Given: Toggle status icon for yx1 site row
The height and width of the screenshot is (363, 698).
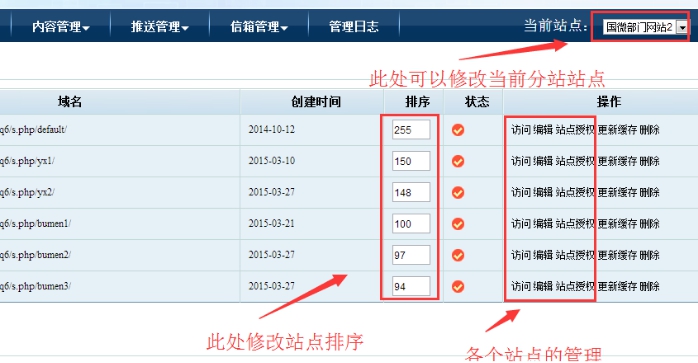Looking at the screenshot, I should point(458,161).
